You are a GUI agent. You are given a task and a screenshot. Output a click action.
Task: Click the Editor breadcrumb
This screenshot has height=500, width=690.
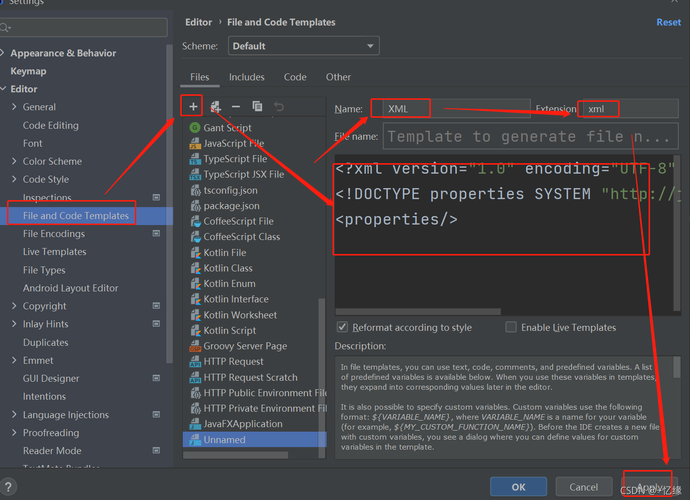[x=198, y=22]
